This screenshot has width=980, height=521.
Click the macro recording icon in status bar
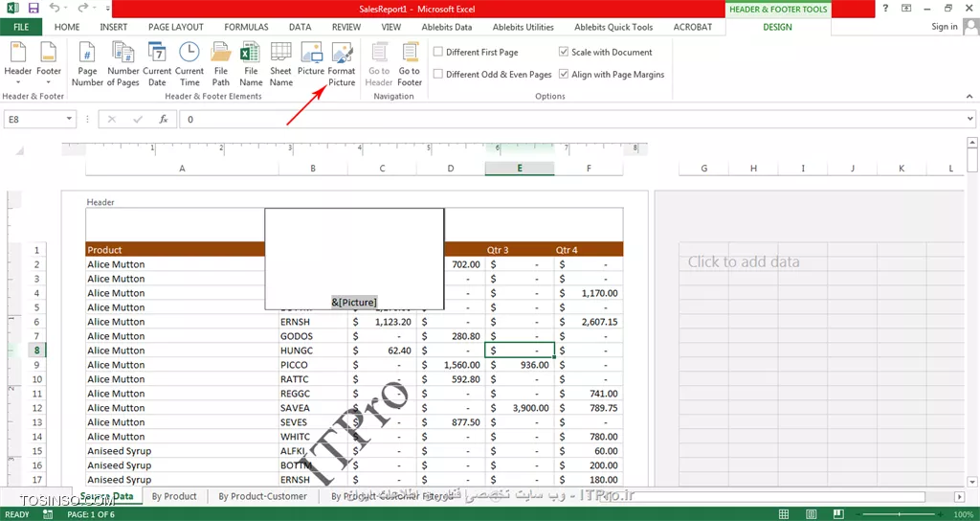[x=48, y=514]
